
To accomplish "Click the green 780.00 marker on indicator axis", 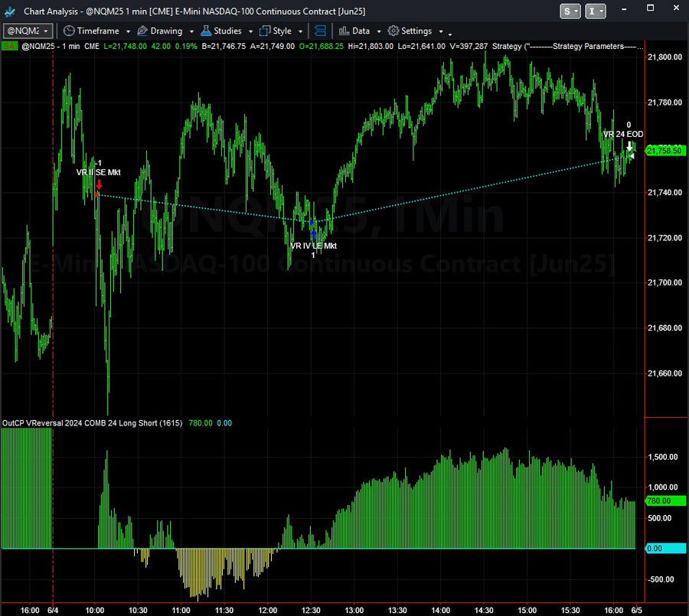I will pyautogui.click(x=665, y=500).
